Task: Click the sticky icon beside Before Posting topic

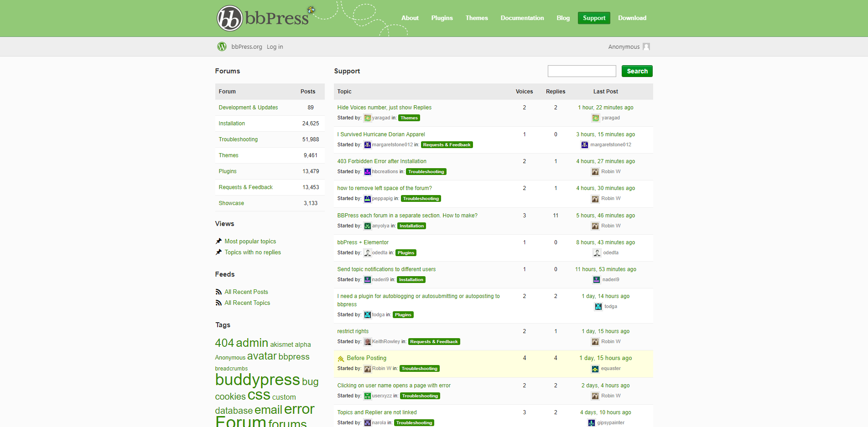Action: [341, 358]
